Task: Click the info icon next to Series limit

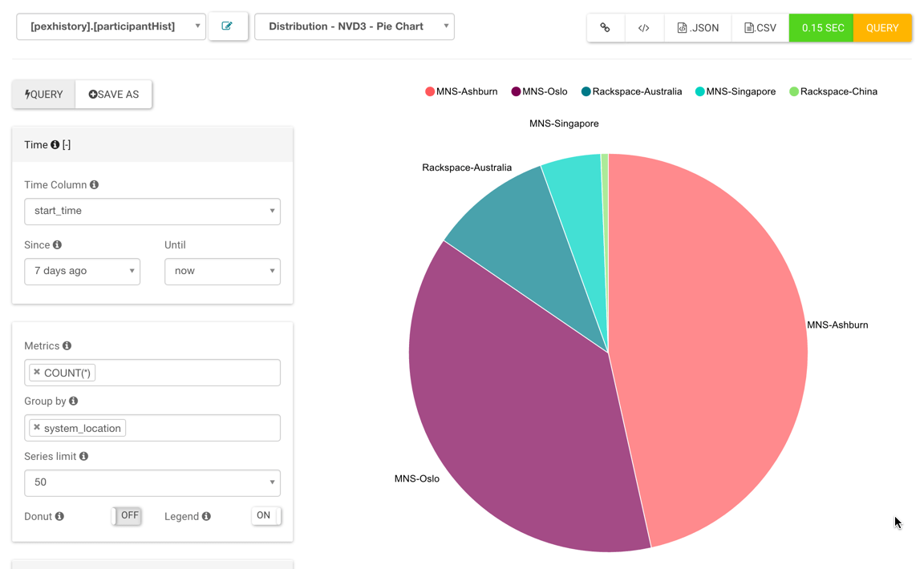Action: pyautogui.click(x=83, y=457)
